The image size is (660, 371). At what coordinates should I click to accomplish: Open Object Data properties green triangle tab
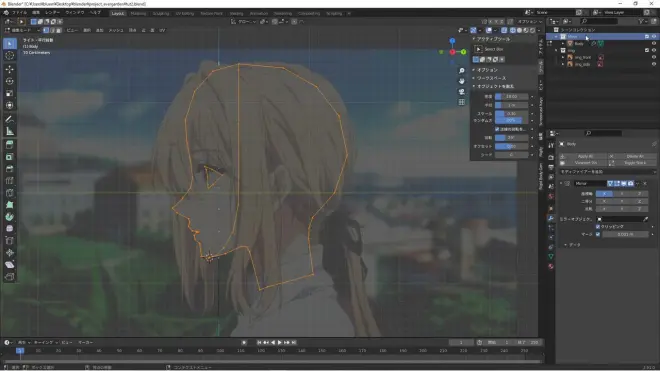click(551, 256)
